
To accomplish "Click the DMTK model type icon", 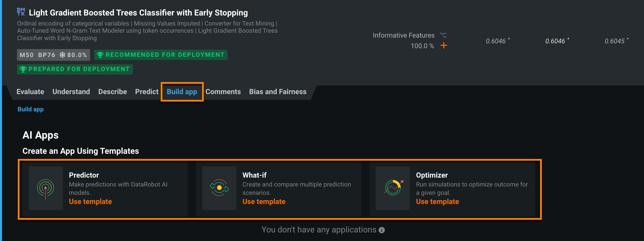I will (x=21, y=12).
